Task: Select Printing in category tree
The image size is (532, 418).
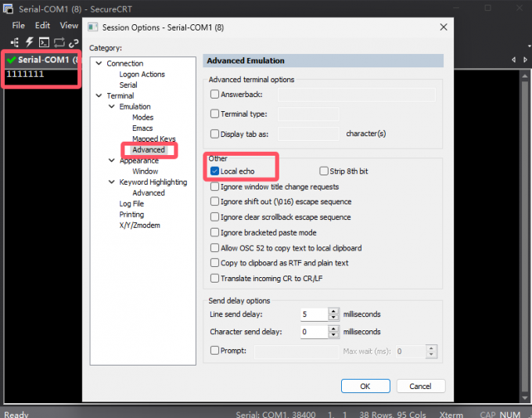Action: pos(131,214)
